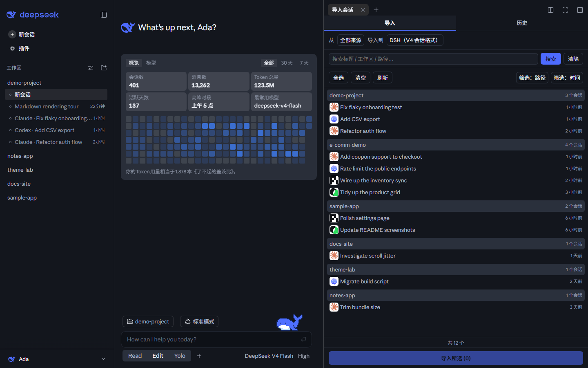Viewport: 588px width, 368px height.
Task: Collapse e-comm-demo group header
Action: [x=456, y=145]
